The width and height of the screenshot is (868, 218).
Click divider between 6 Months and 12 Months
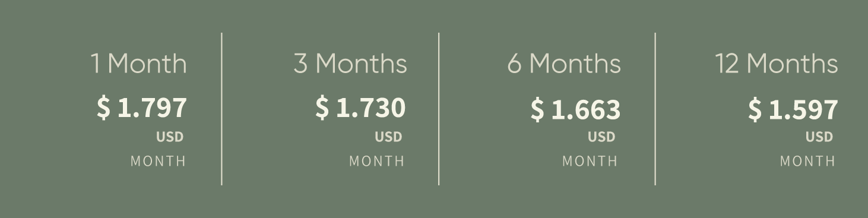655,109
